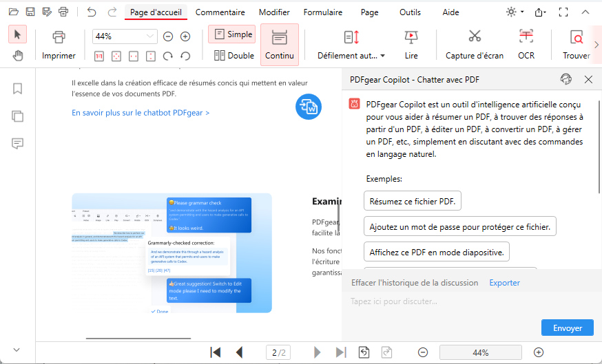Activate the hand pan tool

(x=18, y=56)
